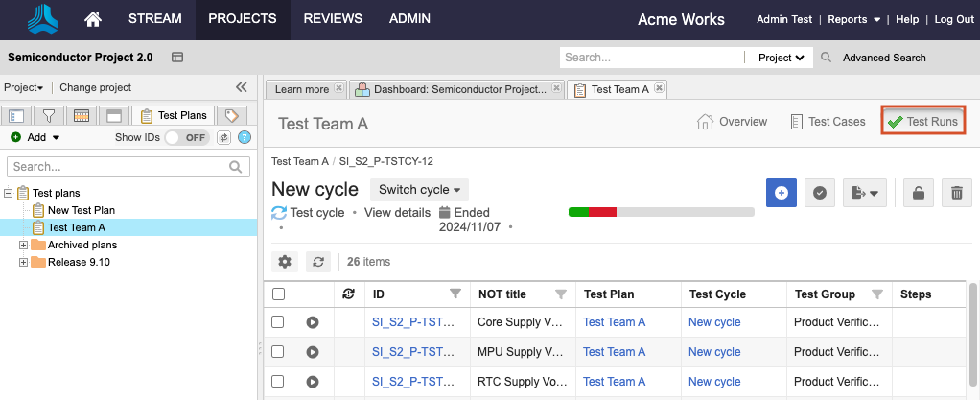Delete cycle using trash icon

coord(957,193)
